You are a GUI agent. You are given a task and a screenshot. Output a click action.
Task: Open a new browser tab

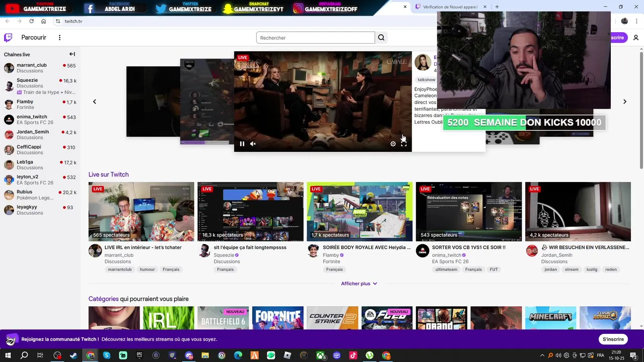[x=497, y=7]
